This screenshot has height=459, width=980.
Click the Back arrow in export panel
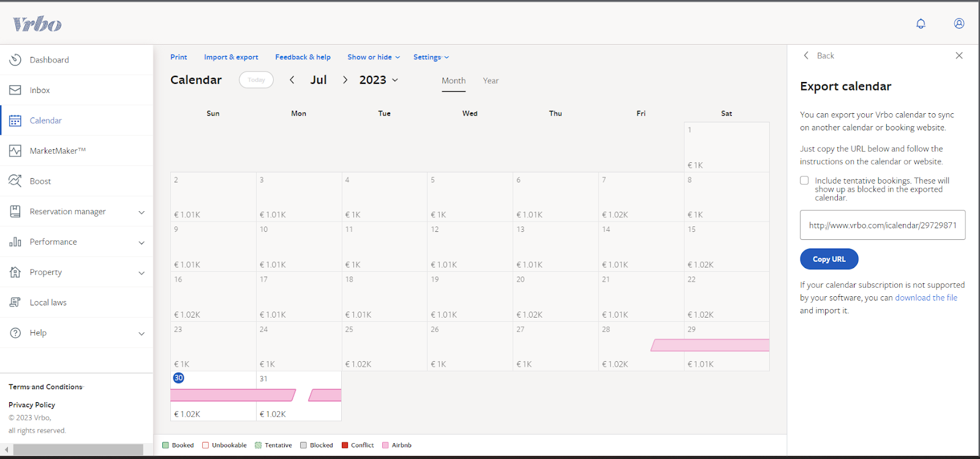coord(806,55)
